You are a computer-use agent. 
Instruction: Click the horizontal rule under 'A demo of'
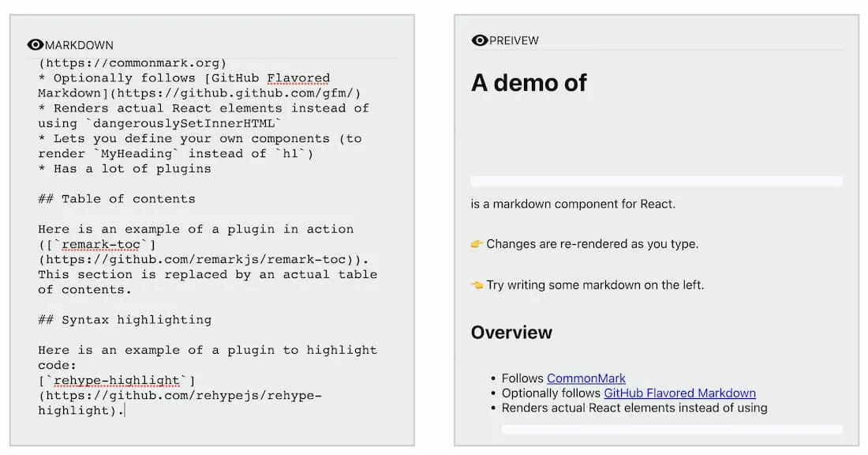click(659, 180)
